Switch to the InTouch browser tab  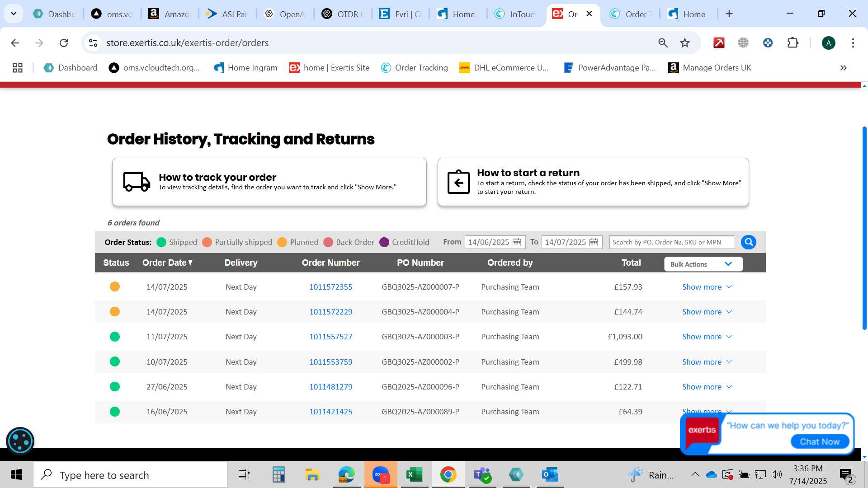coord(515,14)
